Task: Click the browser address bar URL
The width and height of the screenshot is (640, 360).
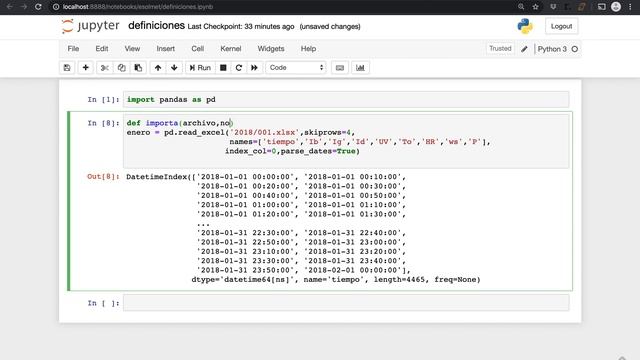Action: click(138, 7)
